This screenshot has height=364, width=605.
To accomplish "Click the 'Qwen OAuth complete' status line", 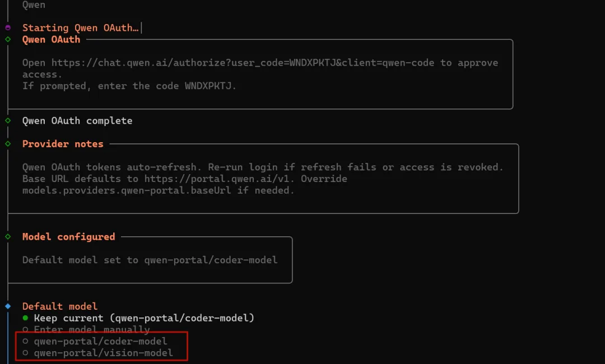I will [x=77, y=121].
